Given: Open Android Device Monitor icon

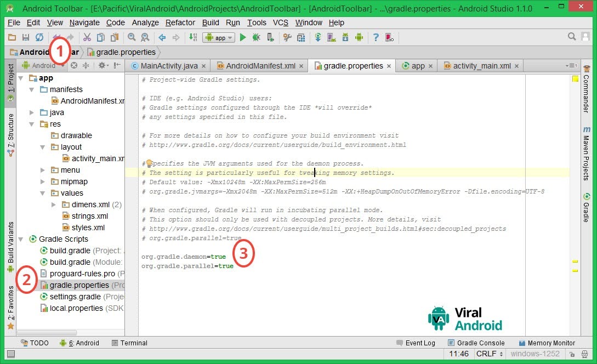Looking at the screenshot, I should coord(359,37).
